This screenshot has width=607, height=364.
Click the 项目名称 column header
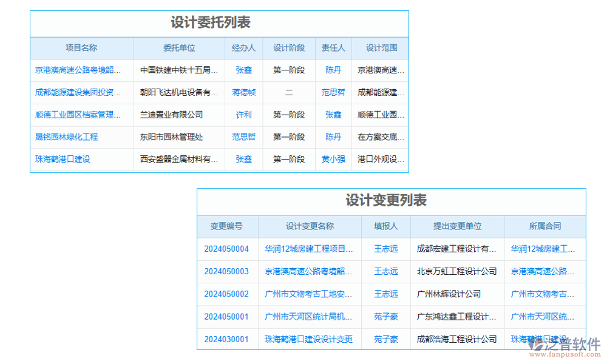click(x=81, y=48)
